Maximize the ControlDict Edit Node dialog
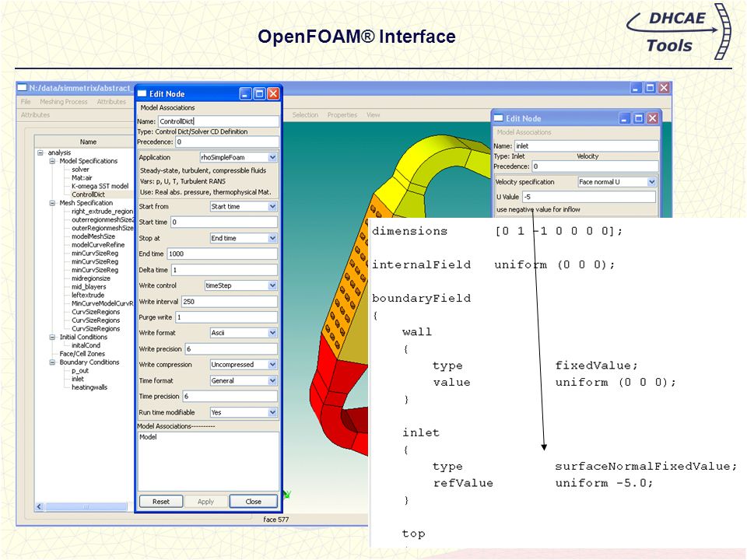Screen dimensions: 747x560 (x=259, y=94)
